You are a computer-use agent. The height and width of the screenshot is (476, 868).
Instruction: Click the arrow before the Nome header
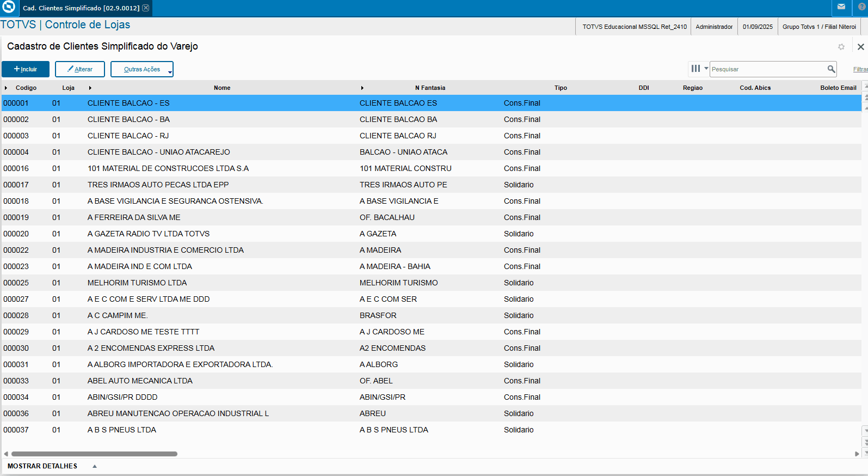90,88
